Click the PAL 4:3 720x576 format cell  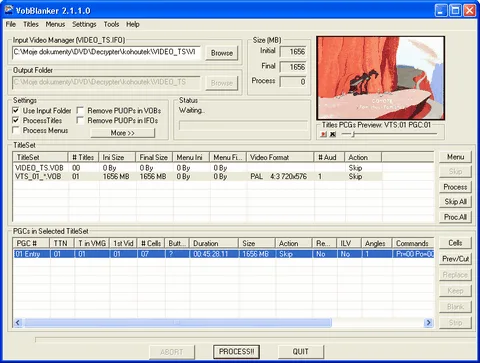pos(279,176)
